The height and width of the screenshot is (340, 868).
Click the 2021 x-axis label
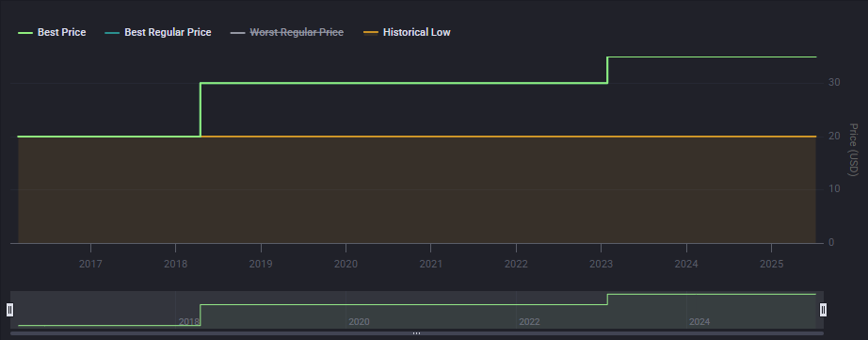pyautogui.click(x=430, y=264)
